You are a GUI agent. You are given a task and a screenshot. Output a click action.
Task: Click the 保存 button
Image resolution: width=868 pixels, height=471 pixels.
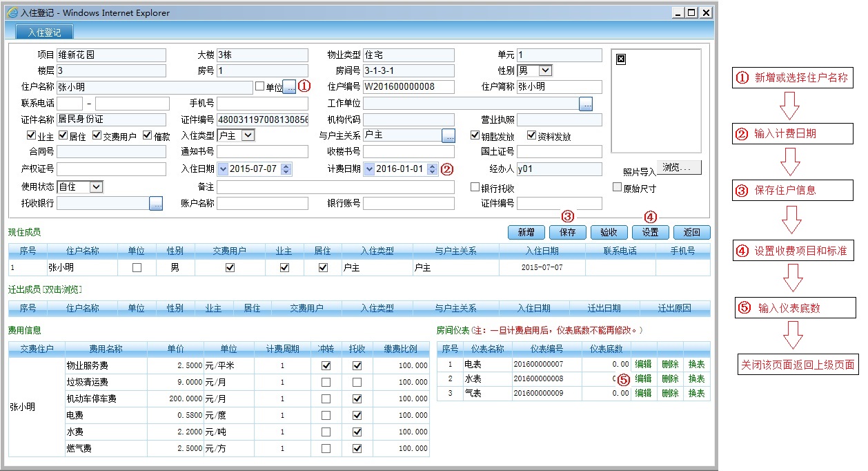[567, 233]
